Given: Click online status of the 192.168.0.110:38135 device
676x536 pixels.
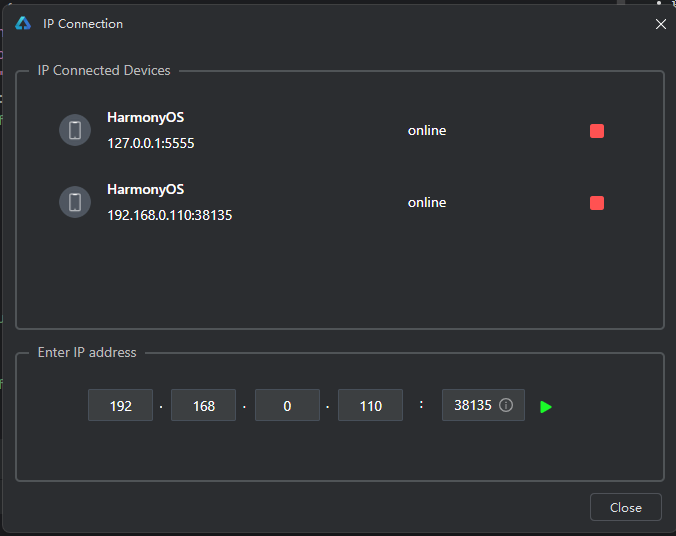Looking at the screenshot, I should point(427,203).
